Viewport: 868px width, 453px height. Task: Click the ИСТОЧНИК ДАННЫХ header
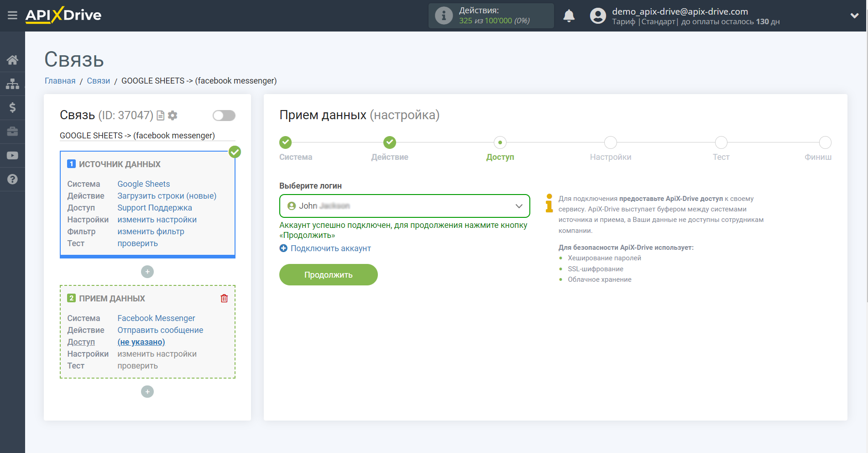pyautogui.click(x=120, y=164)
